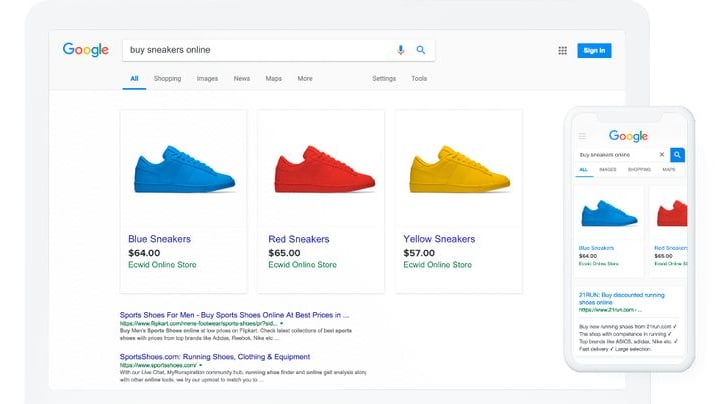The height and width of the screenshot is (404, 721).
Task: Click the $57.00 price
Action: tap(419, 253)
